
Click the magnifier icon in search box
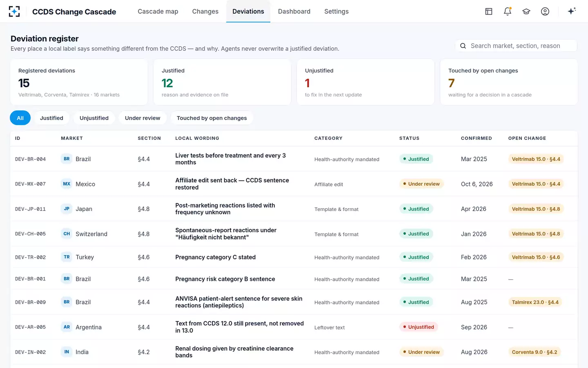click(x=463, y=46)
